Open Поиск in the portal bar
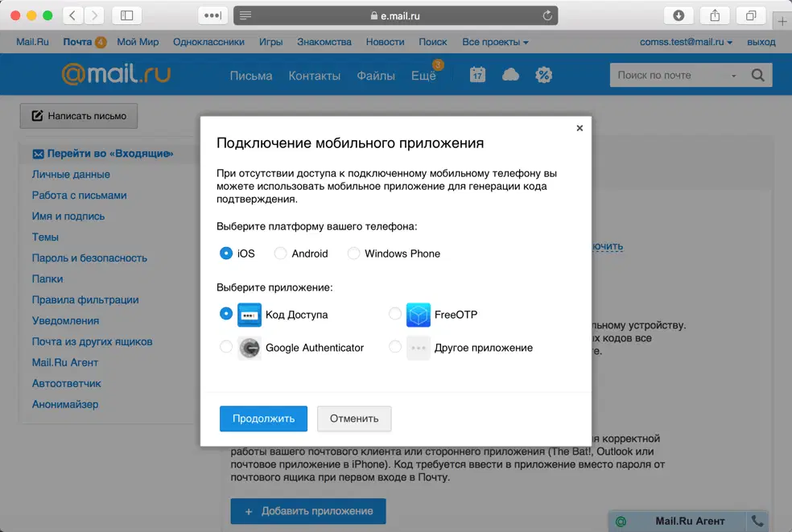792x532 pixels. pos(433,42)
